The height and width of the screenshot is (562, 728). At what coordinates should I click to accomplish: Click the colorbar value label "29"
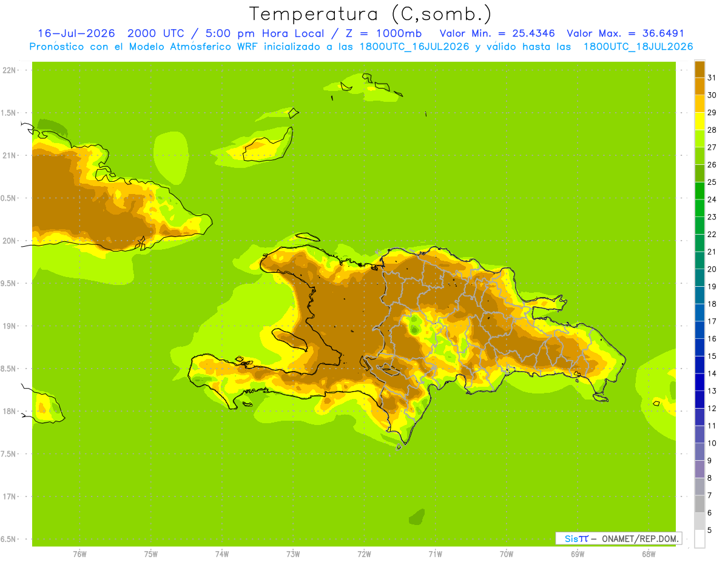712,112
